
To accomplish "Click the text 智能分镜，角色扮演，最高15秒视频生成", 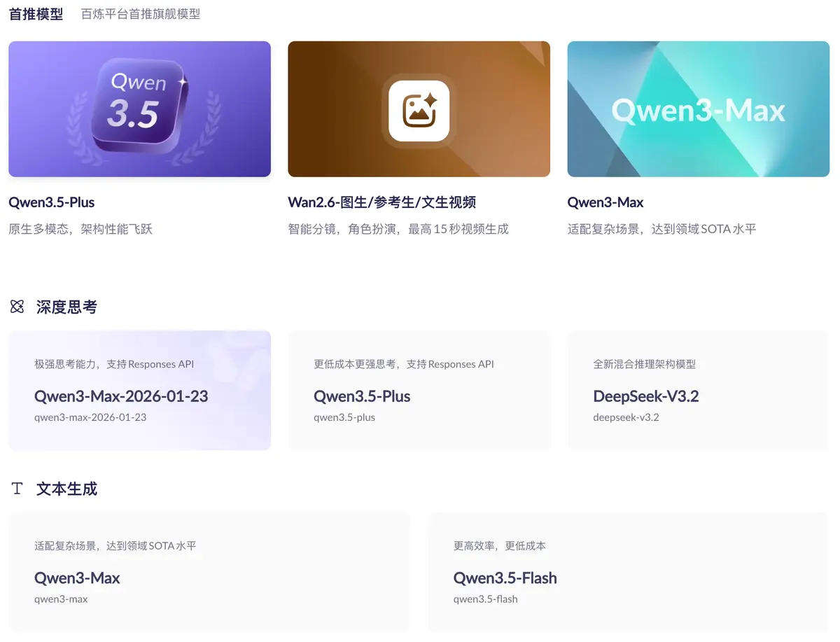I will [x=398, y=229].
